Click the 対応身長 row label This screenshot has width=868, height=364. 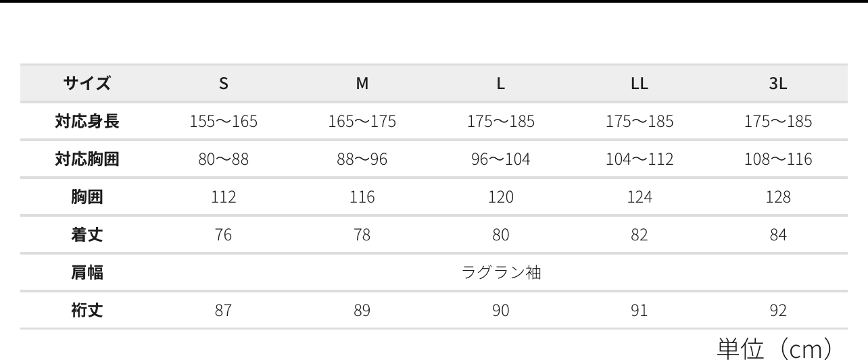pyautogui.click(x=87, y=122)
